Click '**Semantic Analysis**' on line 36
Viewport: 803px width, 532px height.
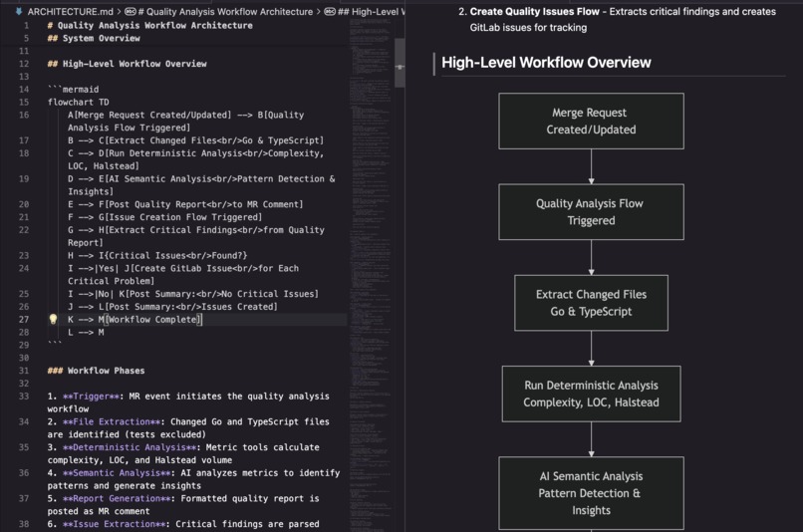117,473
